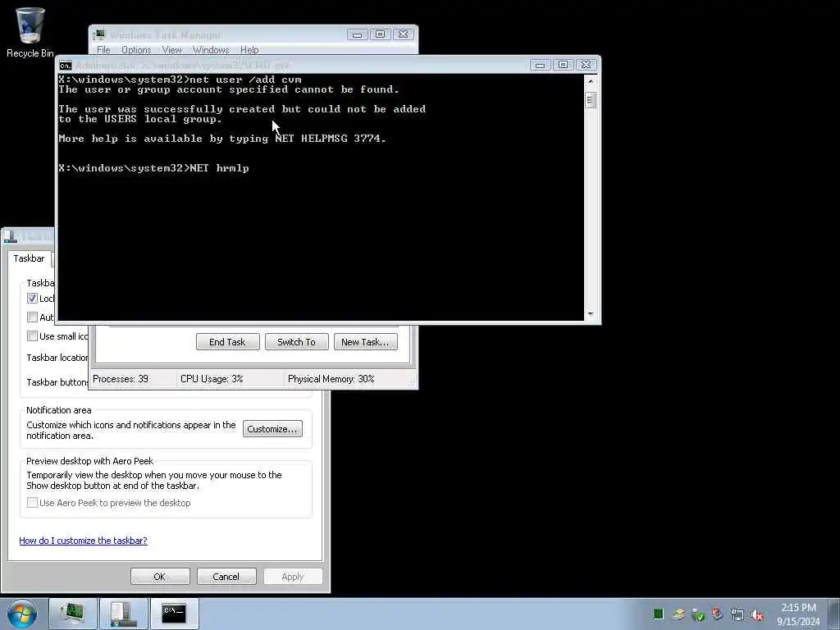The width and height of the screenshot is (840, 630).
Task: Click the Windows Start orb
Action: click(22, 614)
